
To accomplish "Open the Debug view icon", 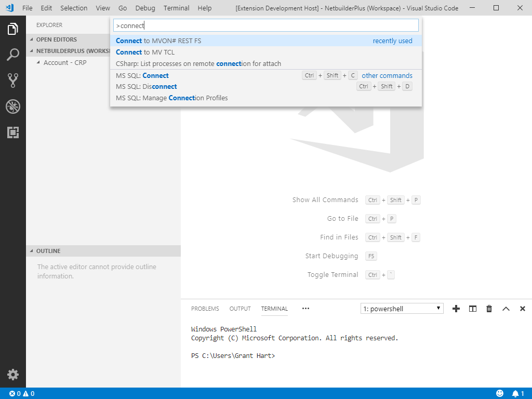I will click(x=13, y=107).
